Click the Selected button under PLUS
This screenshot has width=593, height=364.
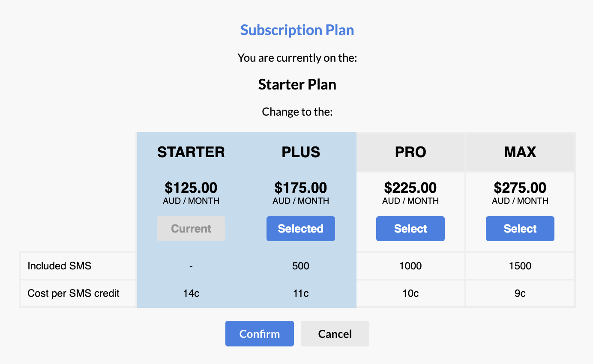click(x=300, y=228)
